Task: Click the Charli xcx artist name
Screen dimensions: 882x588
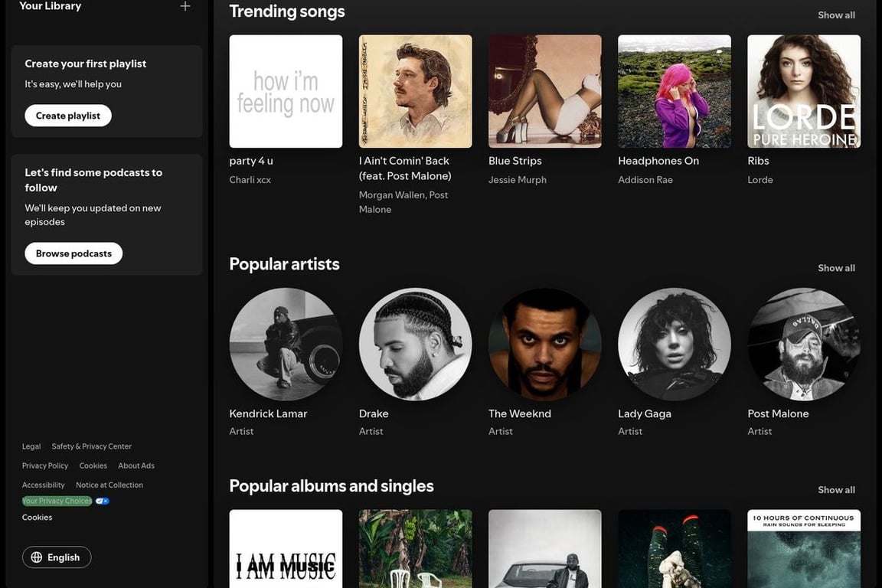Action: 250,179
